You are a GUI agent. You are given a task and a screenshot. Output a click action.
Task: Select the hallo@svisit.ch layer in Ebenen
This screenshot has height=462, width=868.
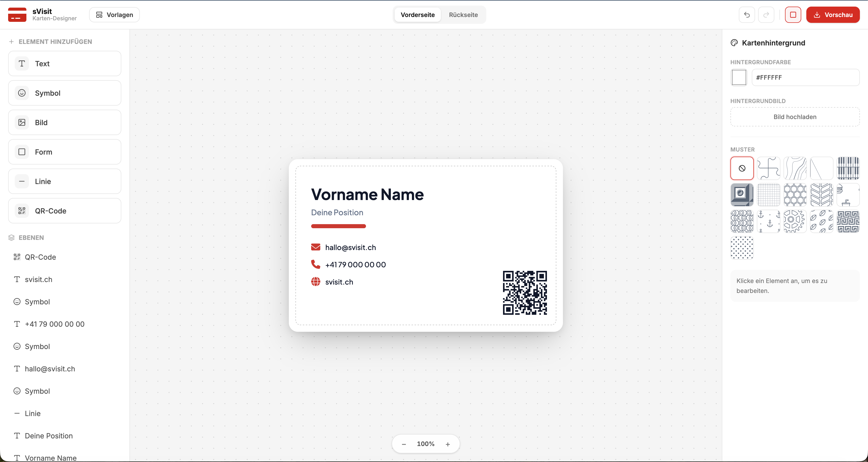(65, 369)
